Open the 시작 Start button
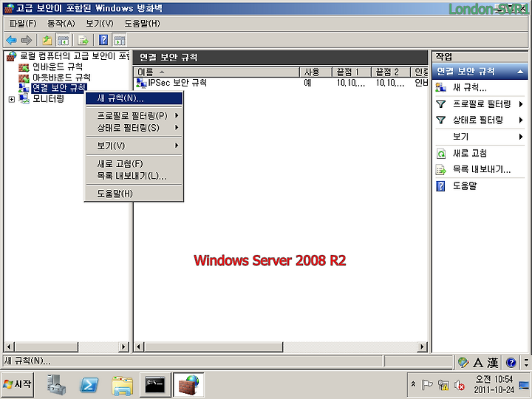Image resolution: width=532 pixels, height=399 pixels. click(x=18, y=384)
